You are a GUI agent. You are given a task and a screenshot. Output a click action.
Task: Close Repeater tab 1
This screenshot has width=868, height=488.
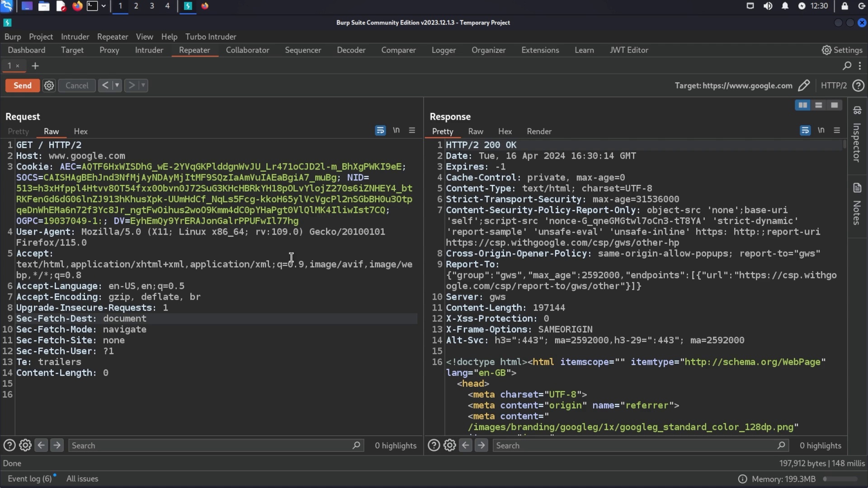18,66
